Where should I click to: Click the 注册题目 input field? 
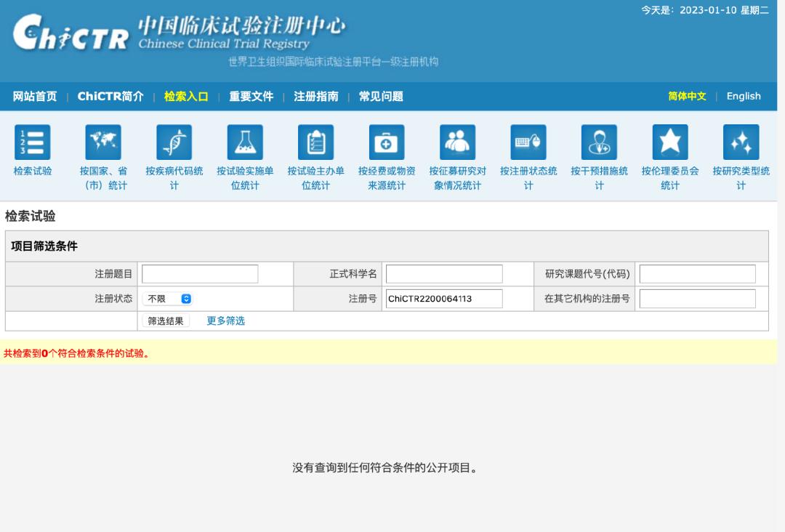click(200, 274)
